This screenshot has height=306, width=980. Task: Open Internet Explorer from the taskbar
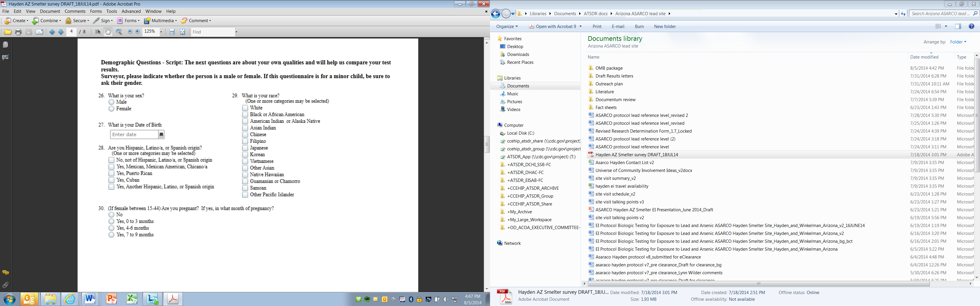(70, 299)
